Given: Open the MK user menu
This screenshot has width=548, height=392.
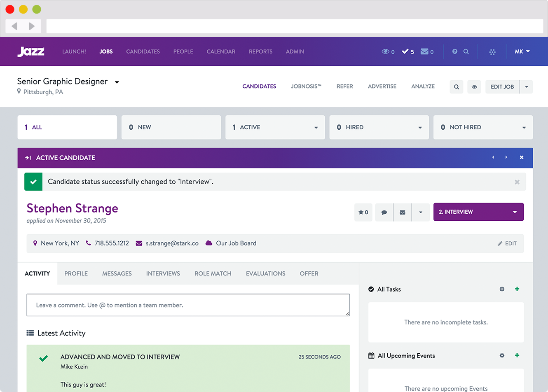Looking at the screenshot, I should (522, 51).
